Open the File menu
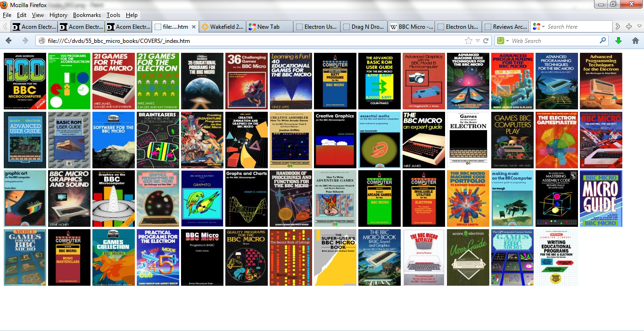The height and width of the screenshot is (331, 644). coord(7,15)
